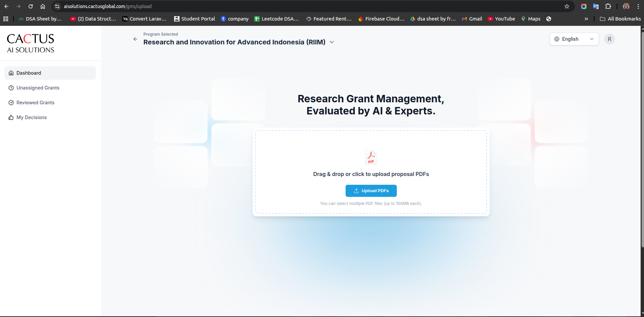Click the PDF file icon in upload area
The image size is (644, 317).
pos(371,157)
